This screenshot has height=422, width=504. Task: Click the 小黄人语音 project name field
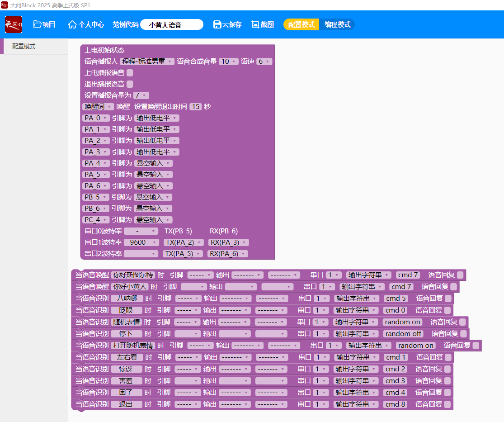(x=171, y=25)
